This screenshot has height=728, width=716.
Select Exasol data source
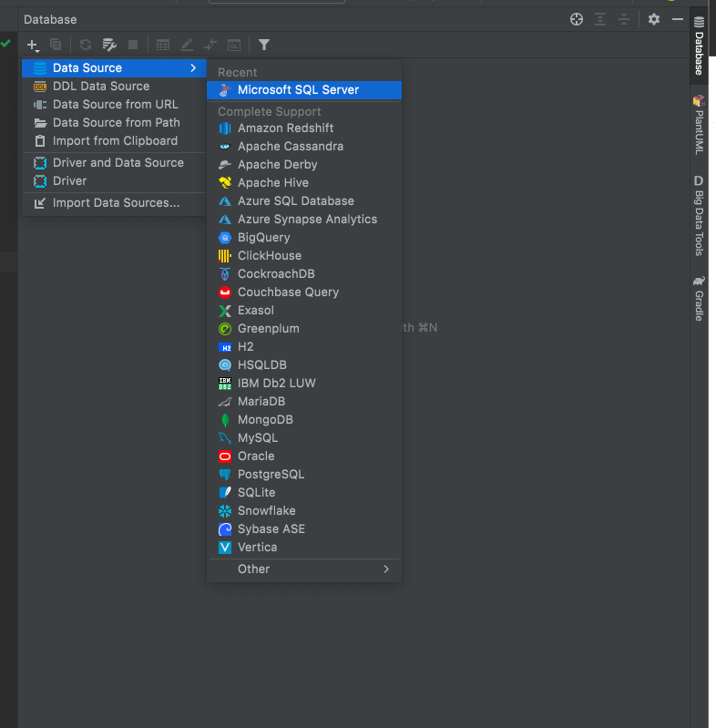coord(304,310)
